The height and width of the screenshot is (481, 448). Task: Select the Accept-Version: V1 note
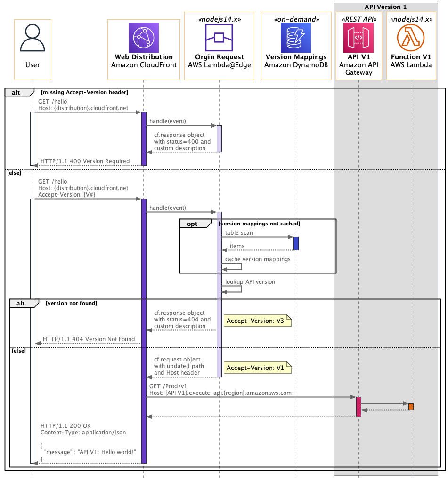257,368
